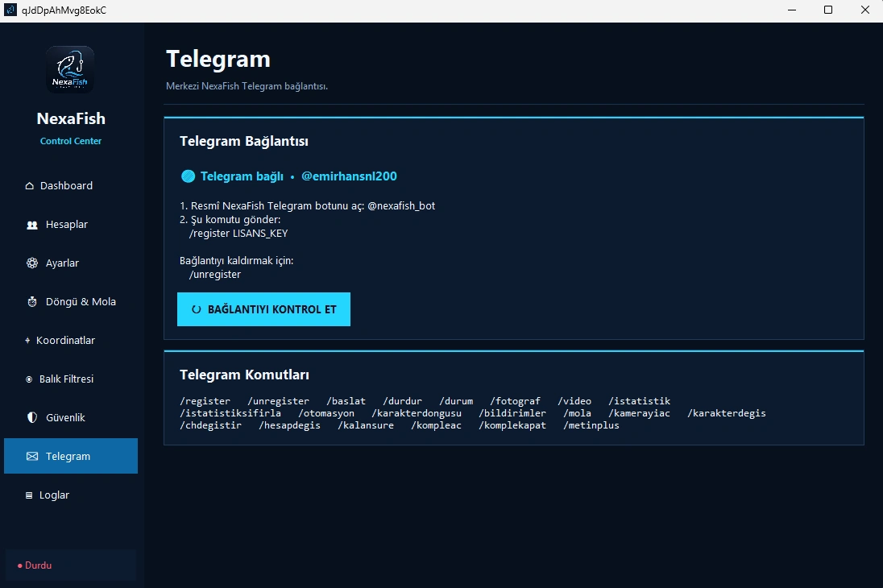
Task: Click the /durum command
Action: pos(456,401)
